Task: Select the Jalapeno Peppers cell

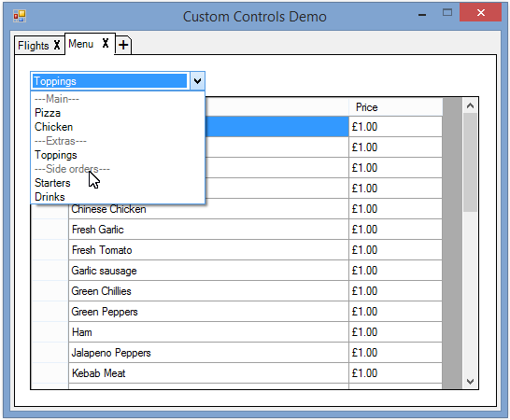Action: [208, 353]
